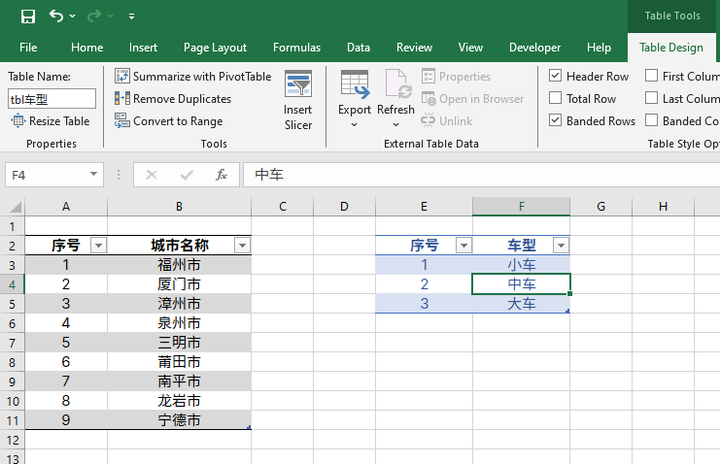
Task: Enable the First Column checkbox
Action: 651,75
